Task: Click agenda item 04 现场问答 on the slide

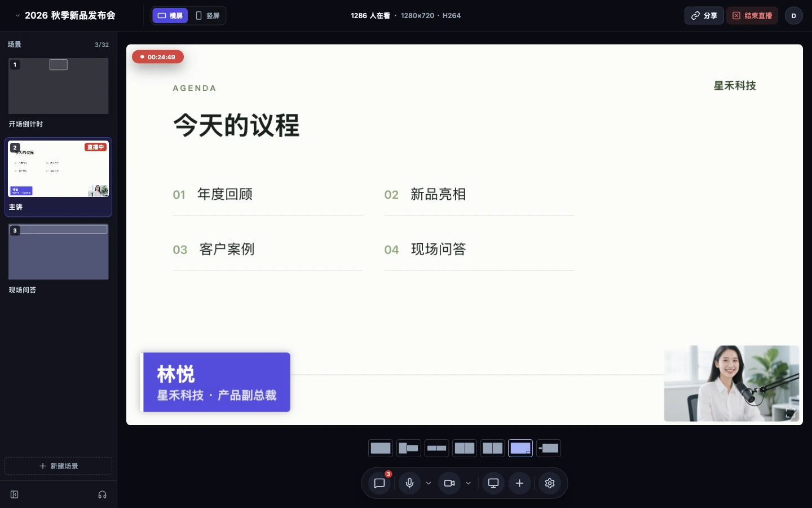Action: coord(425,249)
